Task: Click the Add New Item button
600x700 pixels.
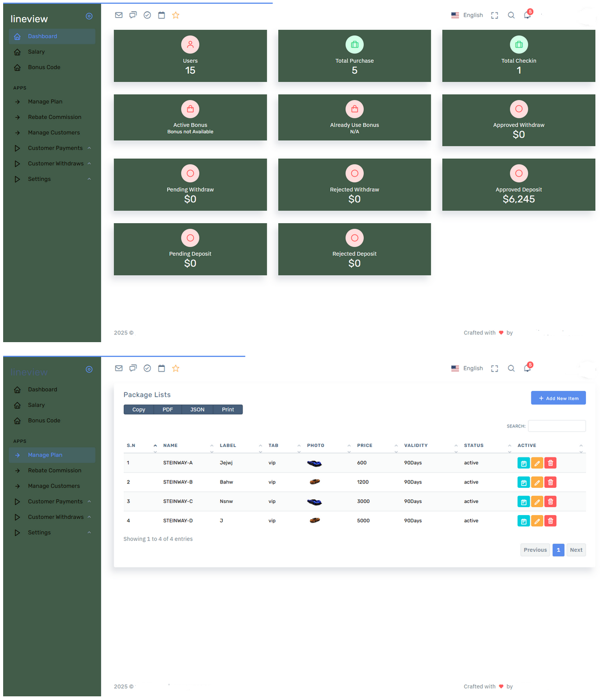Action: [x=558, y=398]
